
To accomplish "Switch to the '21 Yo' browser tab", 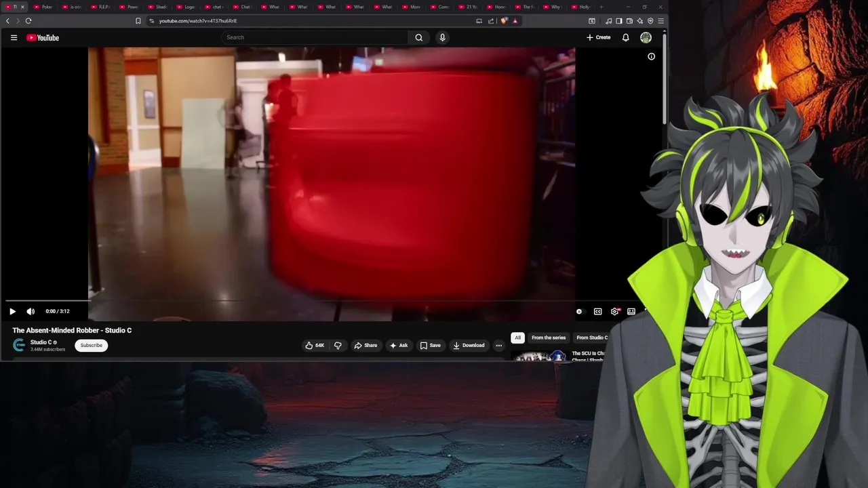I will tap(468, 7).
